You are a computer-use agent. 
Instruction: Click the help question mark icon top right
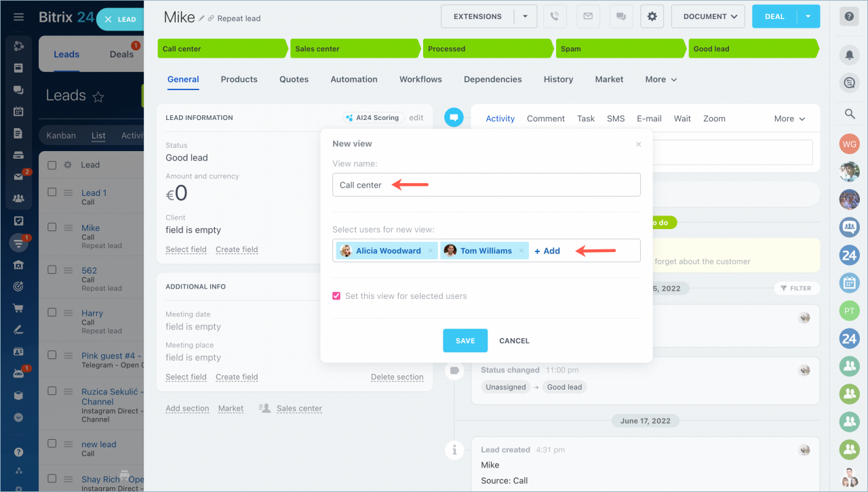850,17
